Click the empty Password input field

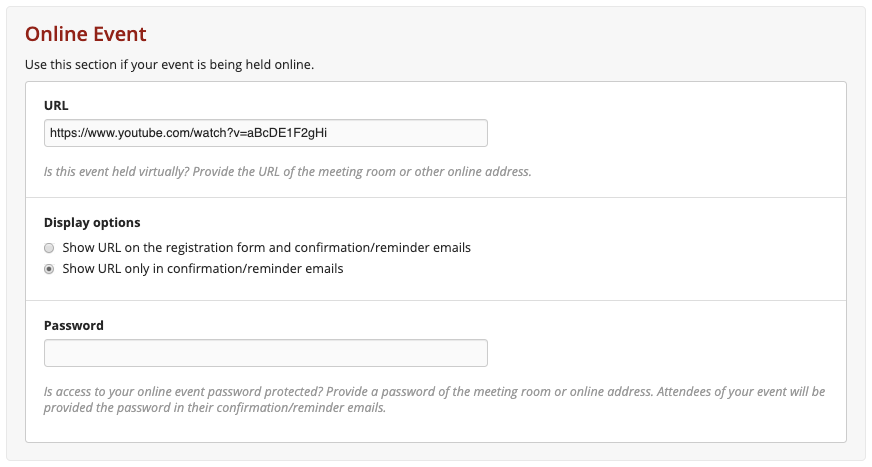[265, 353]
